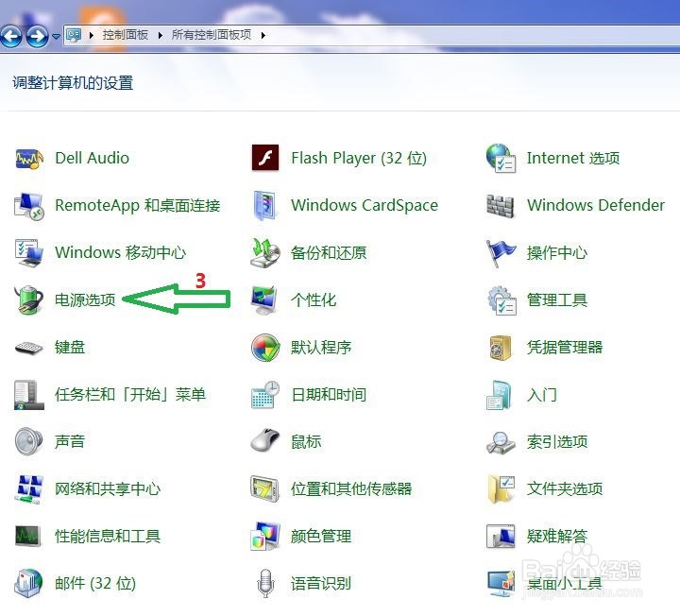The image size is (680, 616).
Task: Click the 控制面板 breadcrumb
Action: [126, 35]
